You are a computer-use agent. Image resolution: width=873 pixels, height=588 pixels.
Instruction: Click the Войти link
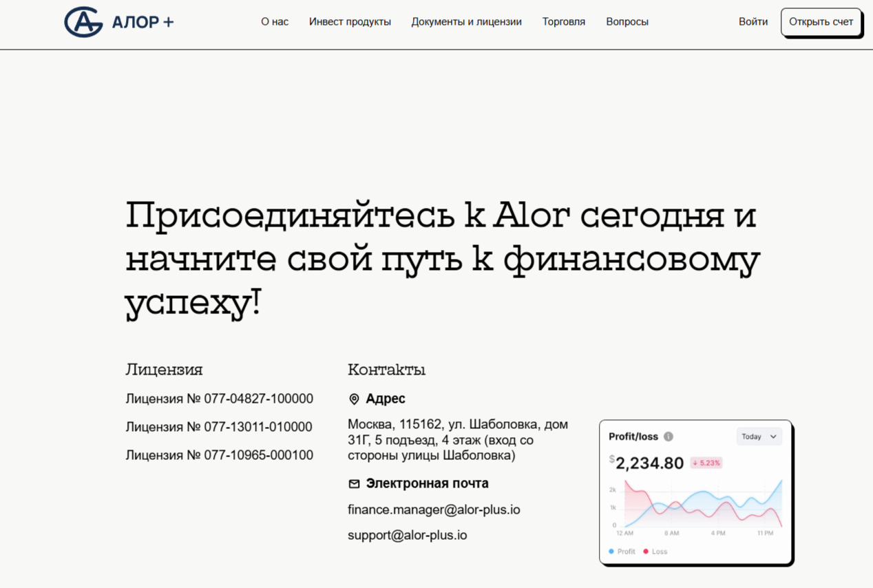point(753,21)
